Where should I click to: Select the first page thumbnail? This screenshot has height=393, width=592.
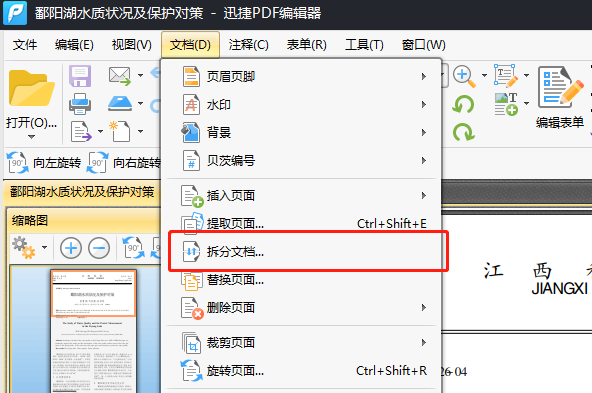point(93,331)
